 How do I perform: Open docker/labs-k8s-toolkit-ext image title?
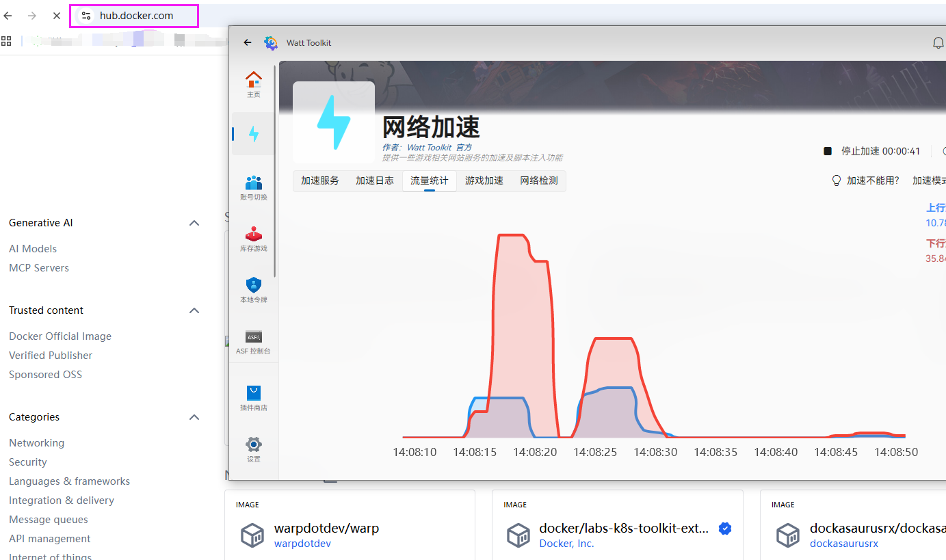pos(624,528)
